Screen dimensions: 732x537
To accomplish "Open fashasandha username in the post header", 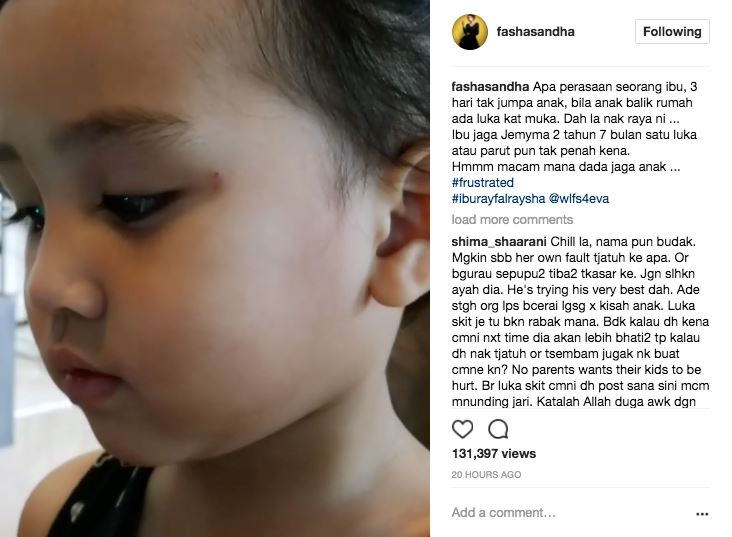I will click(535, 32).
